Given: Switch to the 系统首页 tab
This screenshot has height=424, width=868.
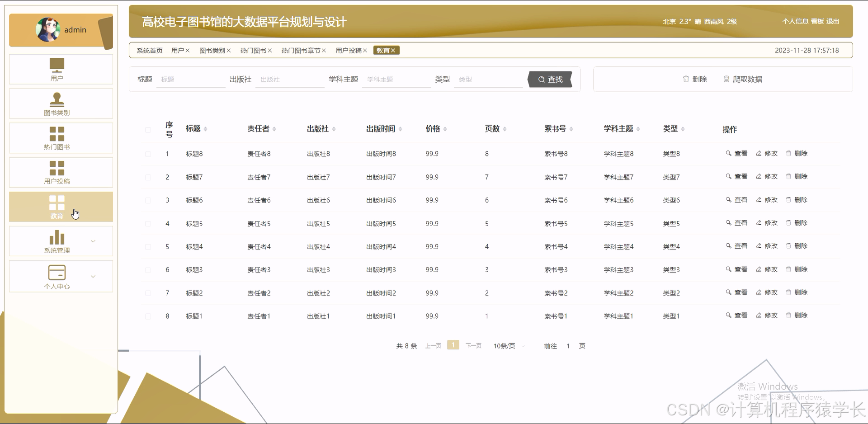Looking at the screenshot, I should pyautogui.click(x=150, y=51).
